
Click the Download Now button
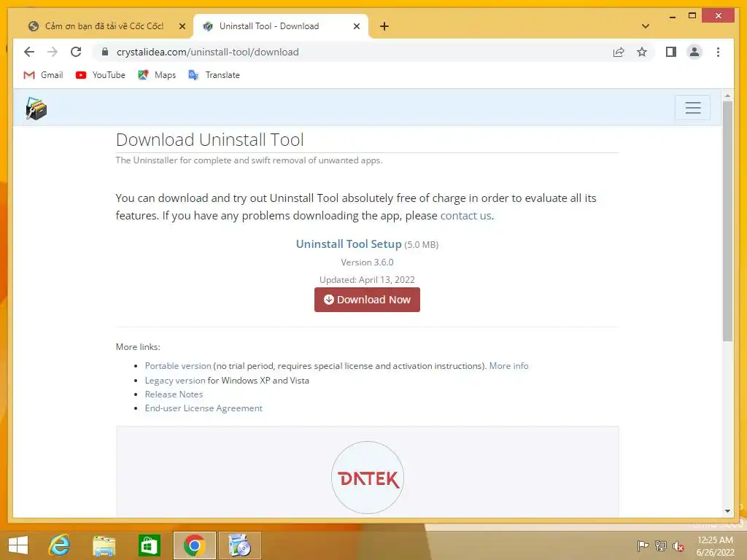pos(367,300)
